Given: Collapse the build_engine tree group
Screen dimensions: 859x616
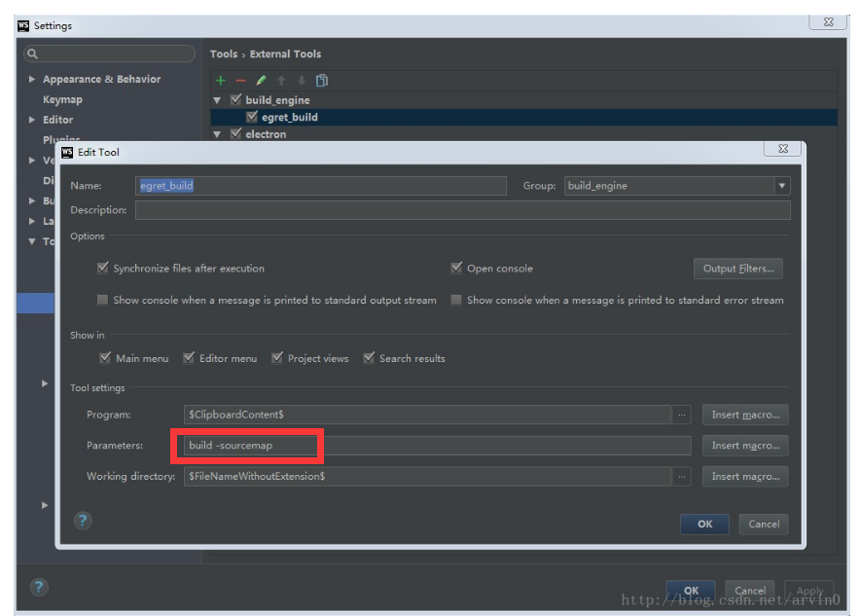Looking at the screenshot, I should point(218,100).
